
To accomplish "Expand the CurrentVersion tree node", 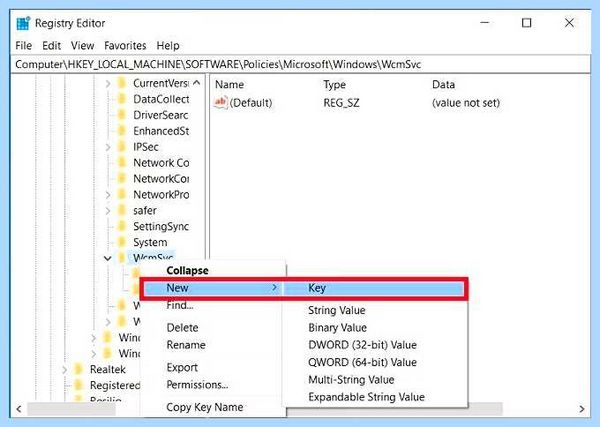I will tap(108, 83).
